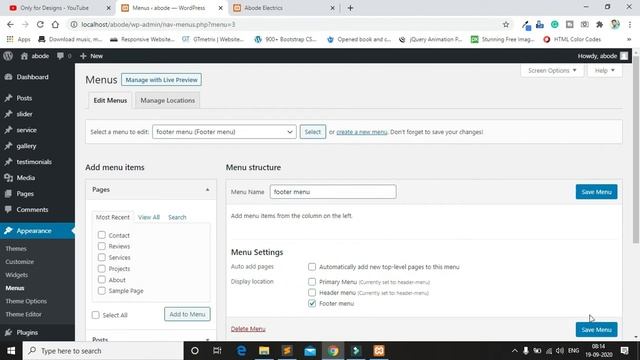
Task: Open the Windows Start menu
Action: tap(11, 351)
